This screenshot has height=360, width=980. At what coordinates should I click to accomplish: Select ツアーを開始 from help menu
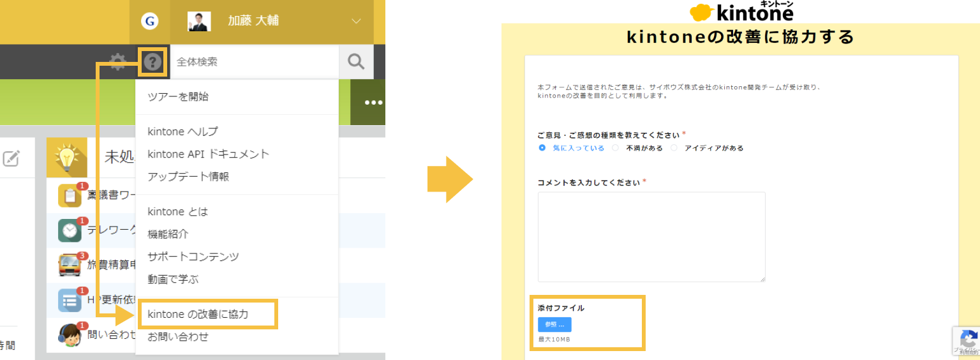pos(178,97)
